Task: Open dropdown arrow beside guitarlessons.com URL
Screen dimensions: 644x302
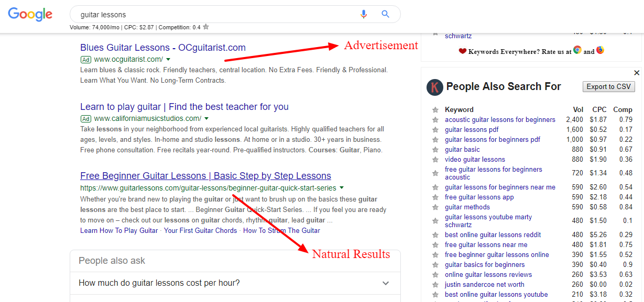Action: coord(342,188)
